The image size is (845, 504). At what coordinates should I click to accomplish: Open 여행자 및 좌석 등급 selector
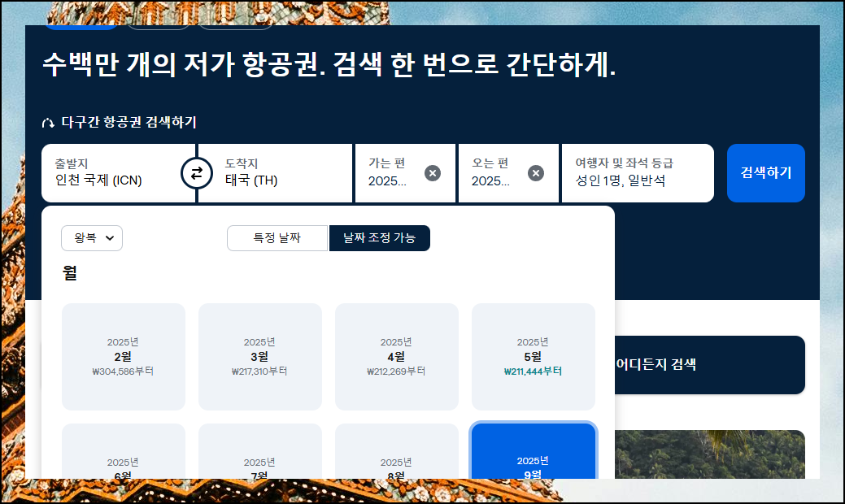coord(638,173)
